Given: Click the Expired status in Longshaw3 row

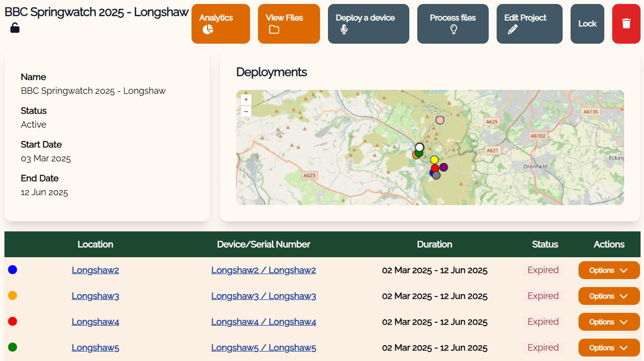Looking at the screenshot, I should point(543,296).
